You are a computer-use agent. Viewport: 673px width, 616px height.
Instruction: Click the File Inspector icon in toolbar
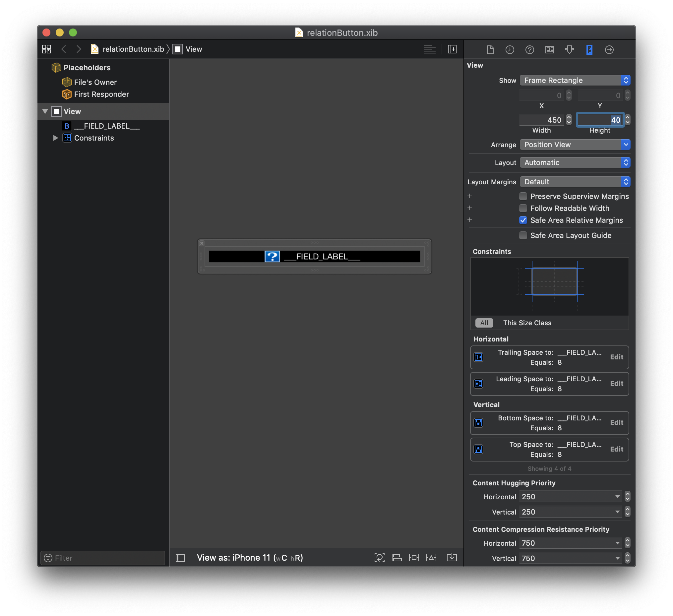click(x=489, y=49)
